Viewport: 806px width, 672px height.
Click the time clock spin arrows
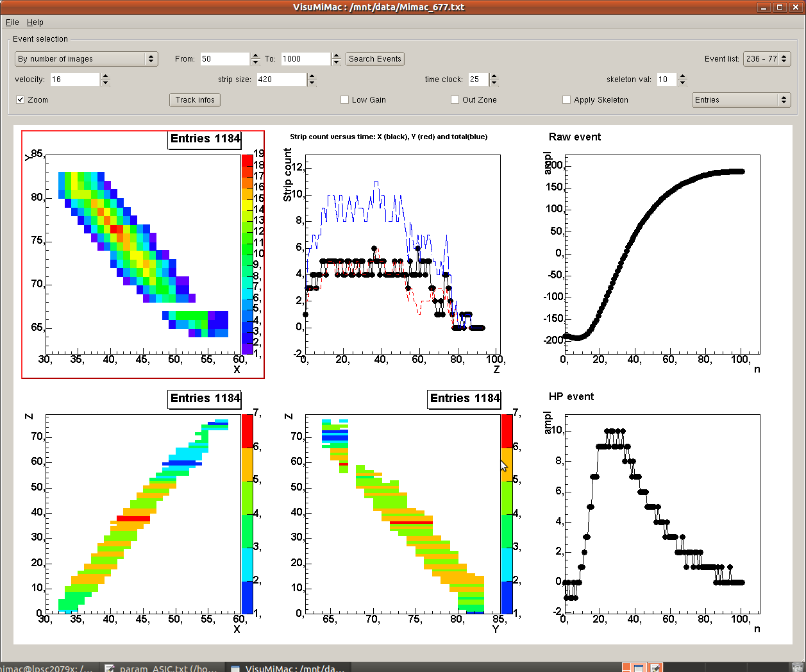[494, 80]
